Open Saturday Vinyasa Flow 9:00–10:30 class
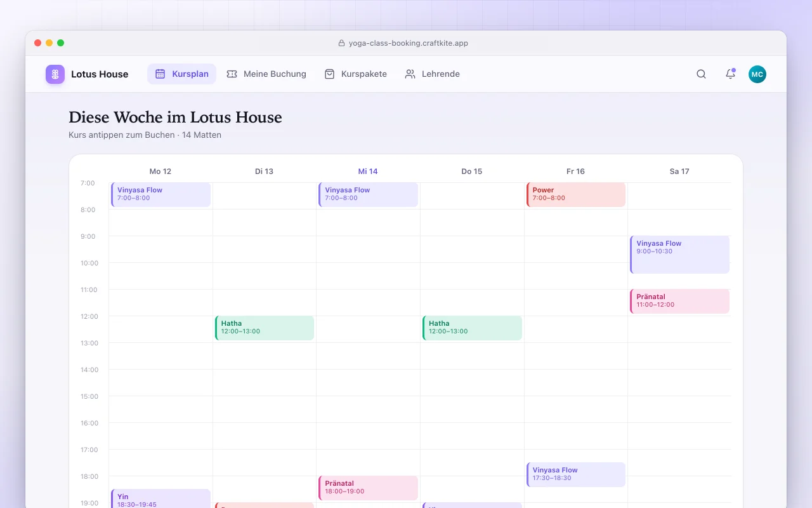The width and height of the screenshot is (812, 508). (x=679, y=255)
